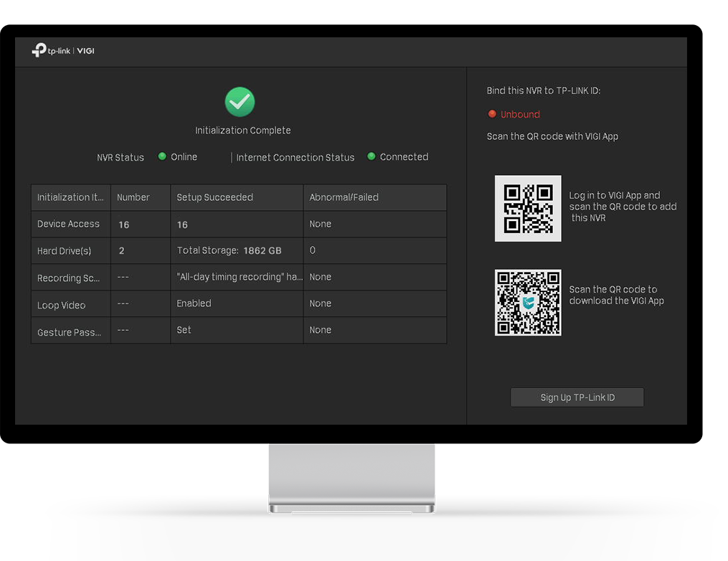Screen dimensions: 728x561
Task: Click the Set cell for Gesture Password
Action: [237, 330]
